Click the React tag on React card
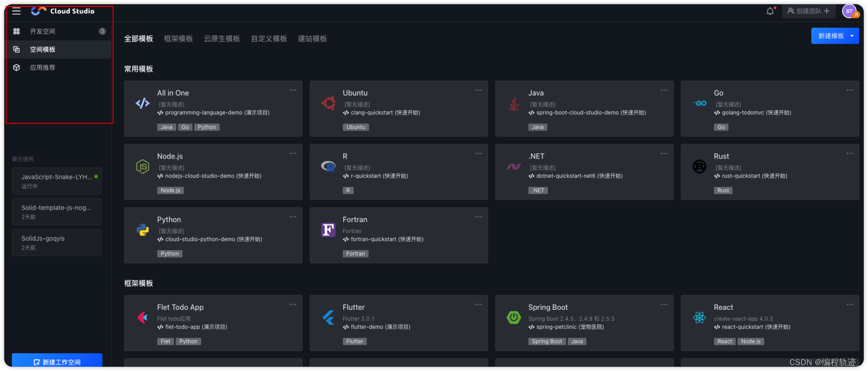Viewport: 868px width, 371px height. click(724, 342)
